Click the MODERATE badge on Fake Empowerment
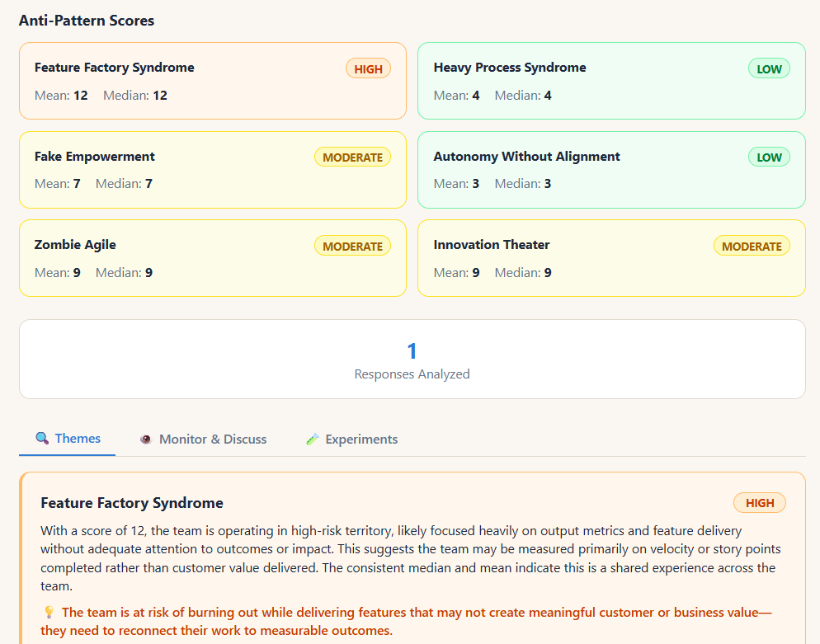This screenshot has width=820, height=644. click(x=352, y=157)
